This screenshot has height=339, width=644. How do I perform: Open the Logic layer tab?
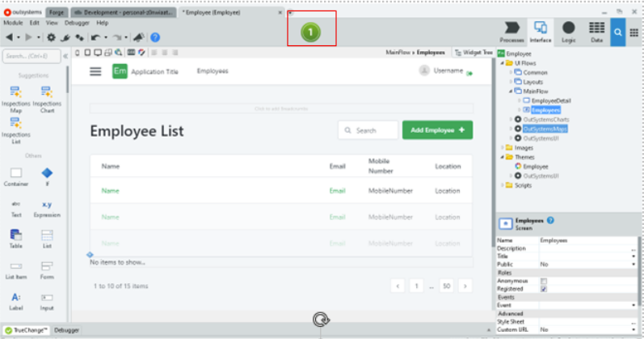point(568,32)
